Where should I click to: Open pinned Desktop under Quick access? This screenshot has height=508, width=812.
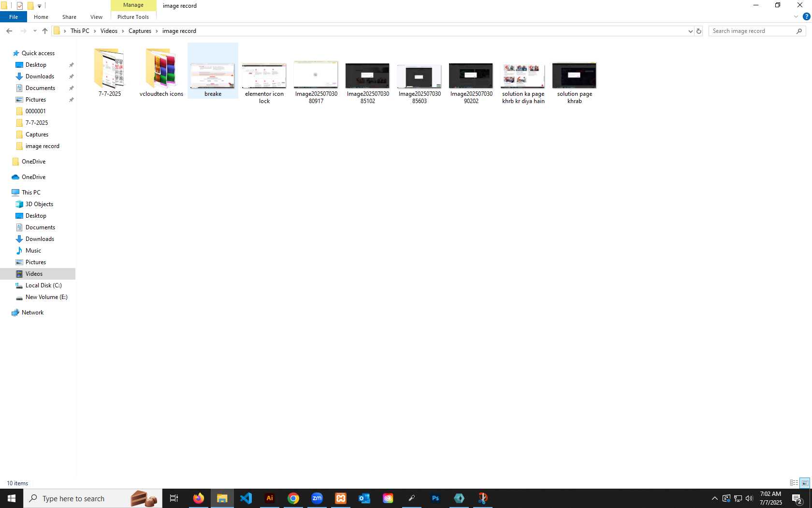(x=36, y=65)
